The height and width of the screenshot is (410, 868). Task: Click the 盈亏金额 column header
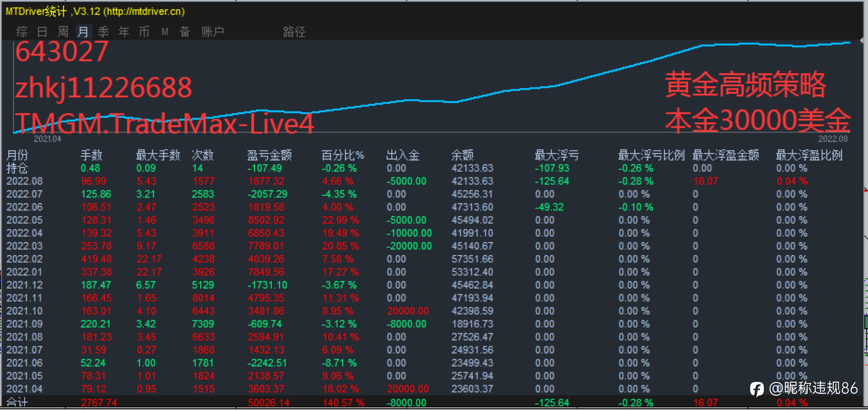(269, 155)
